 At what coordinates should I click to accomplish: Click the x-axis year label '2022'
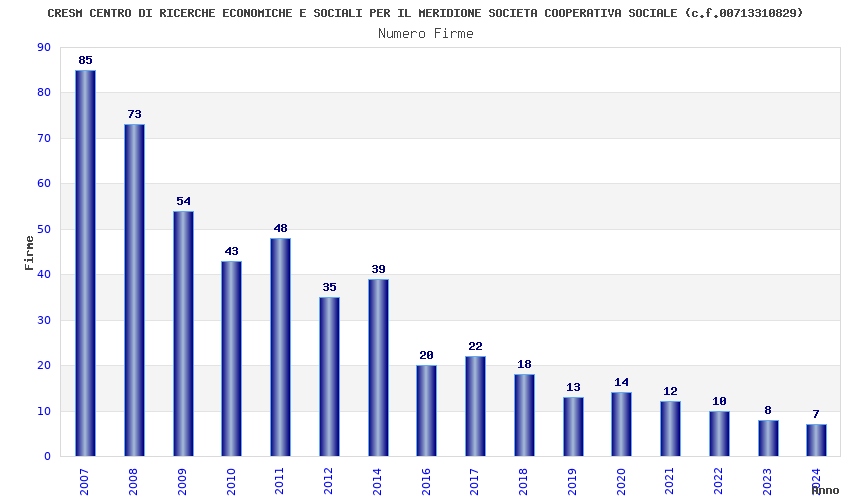click(718, 482)
